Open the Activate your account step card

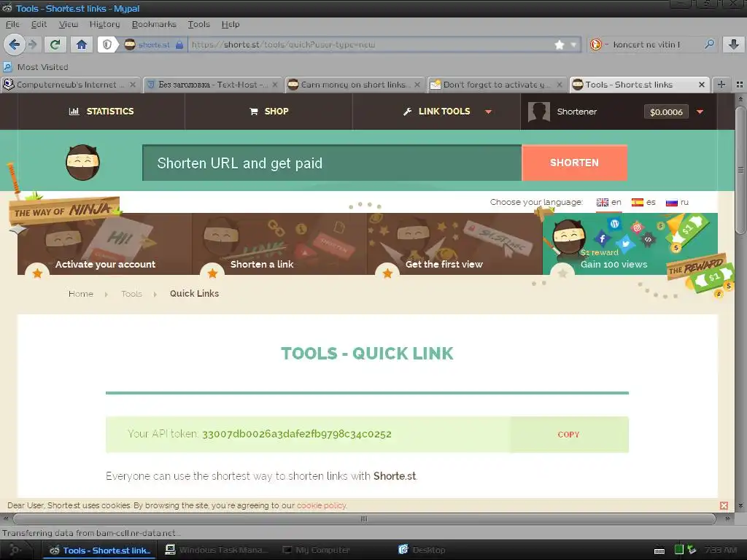(x=105, y=244)
